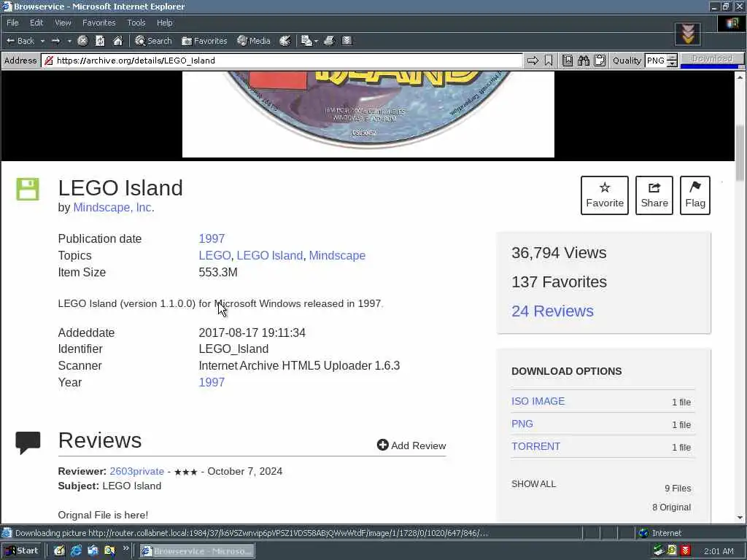Go back with the Back arrow
747x560 pixels.
(x=20, y=41)
